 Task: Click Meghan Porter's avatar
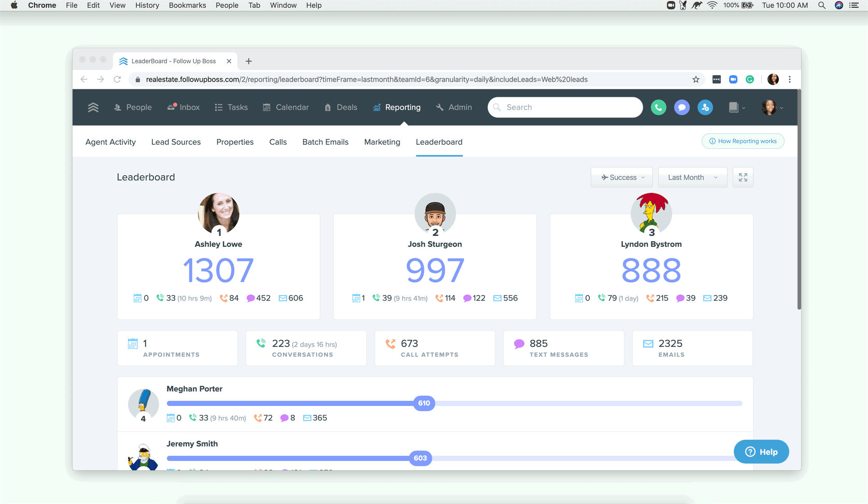point(143,404)
